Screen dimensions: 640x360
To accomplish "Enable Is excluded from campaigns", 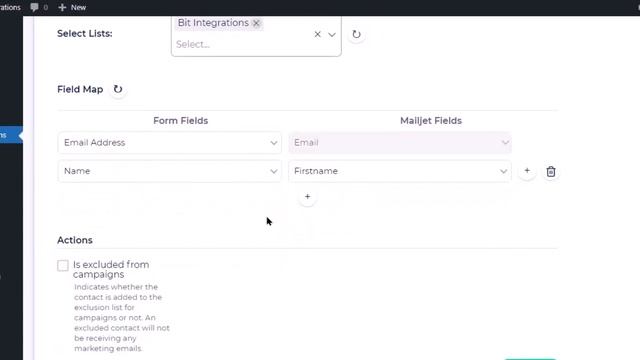I will coord(63,266).
